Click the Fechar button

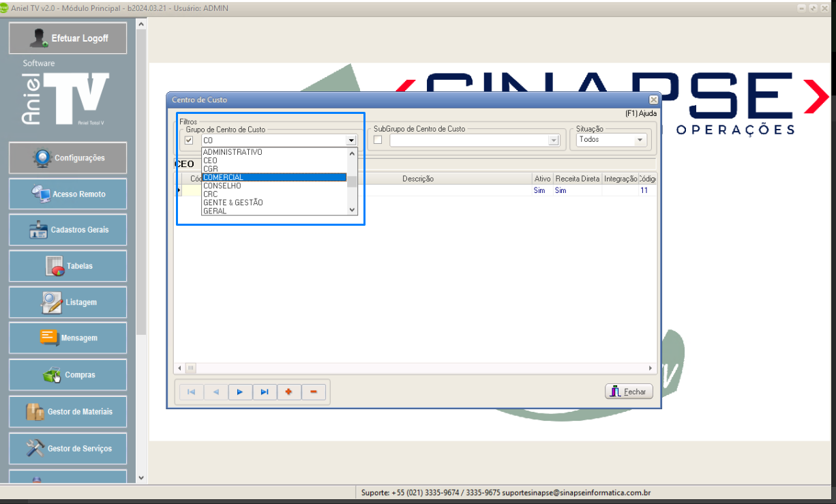tap(629, 391)
